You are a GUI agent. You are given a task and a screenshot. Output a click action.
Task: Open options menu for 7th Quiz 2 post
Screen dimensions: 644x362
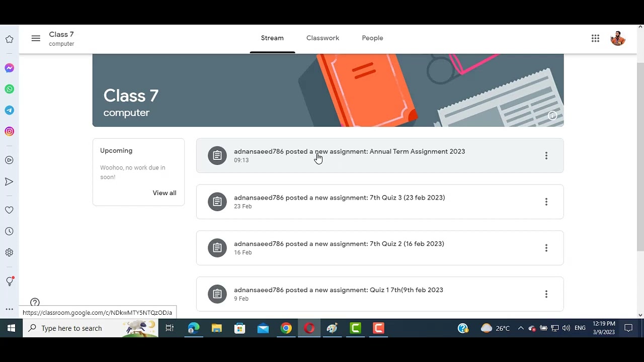coord(546,248)
